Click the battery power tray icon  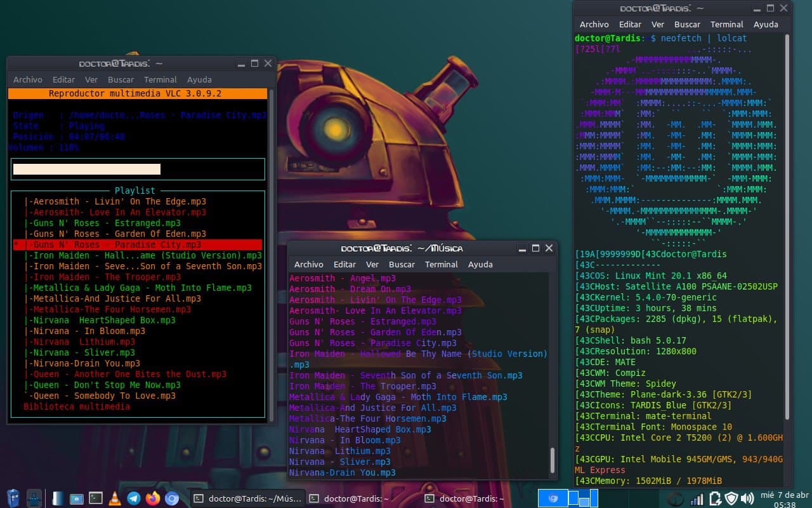(x=714, y=498)
